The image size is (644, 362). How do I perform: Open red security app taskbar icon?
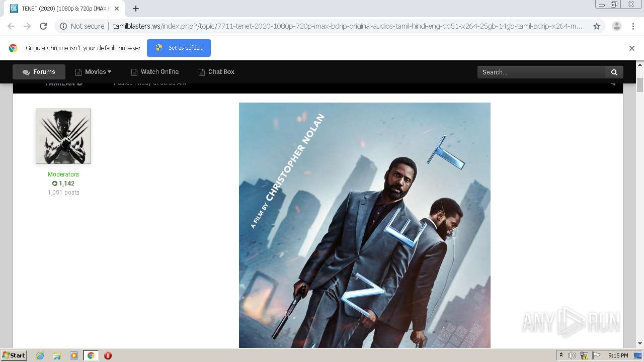click(108, 355)
